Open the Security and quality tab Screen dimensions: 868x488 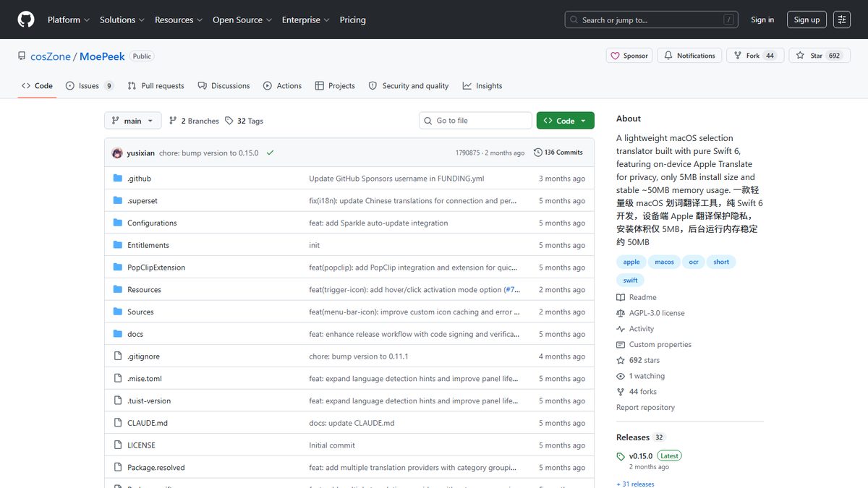coord(409,85)
